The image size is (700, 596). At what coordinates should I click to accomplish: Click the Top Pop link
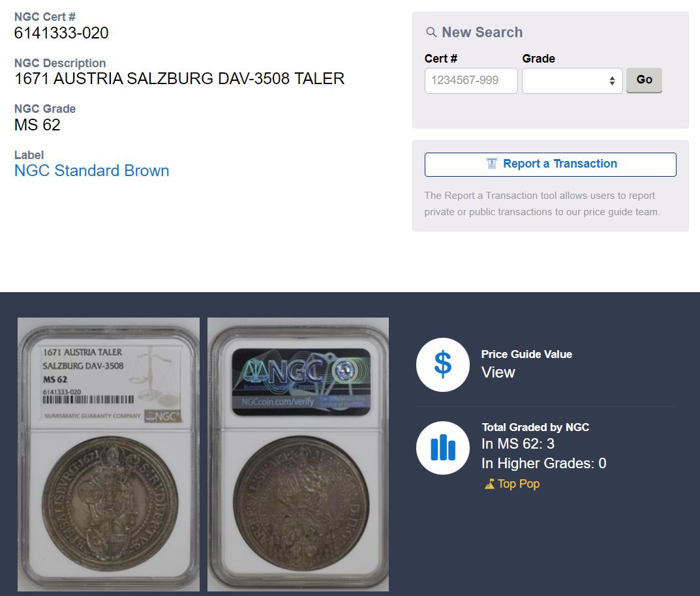(518, 484)
